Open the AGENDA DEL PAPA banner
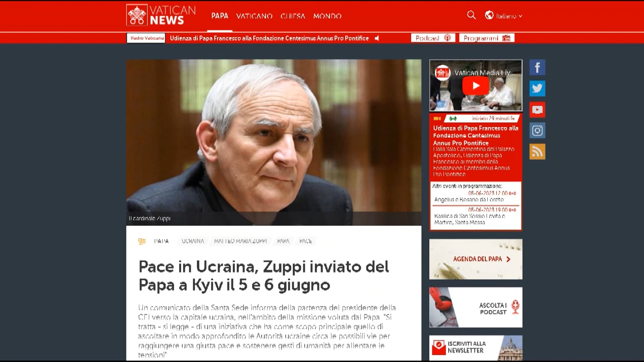644x362 pixels. point(476,259)
